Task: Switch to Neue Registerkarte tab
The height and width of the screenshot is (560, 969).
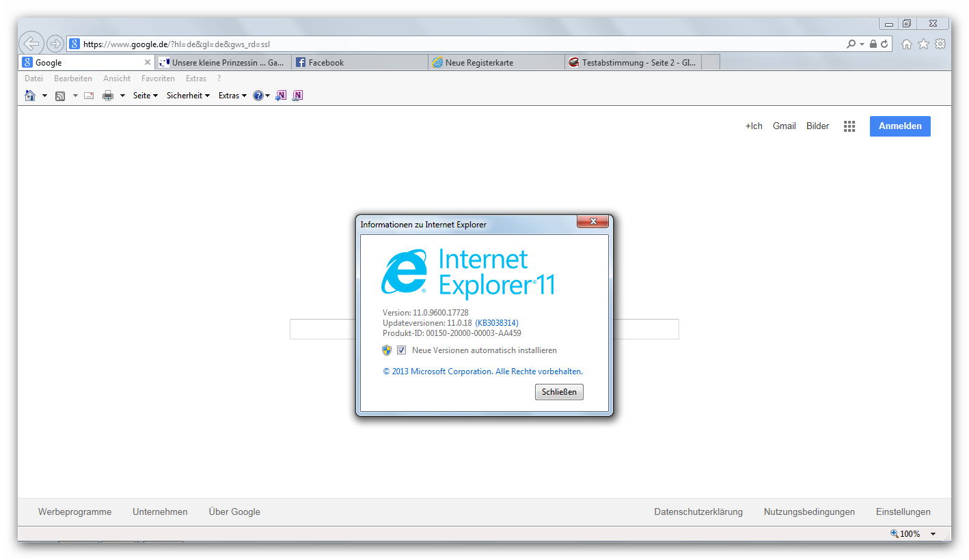Action: click(x=496, y=62)
